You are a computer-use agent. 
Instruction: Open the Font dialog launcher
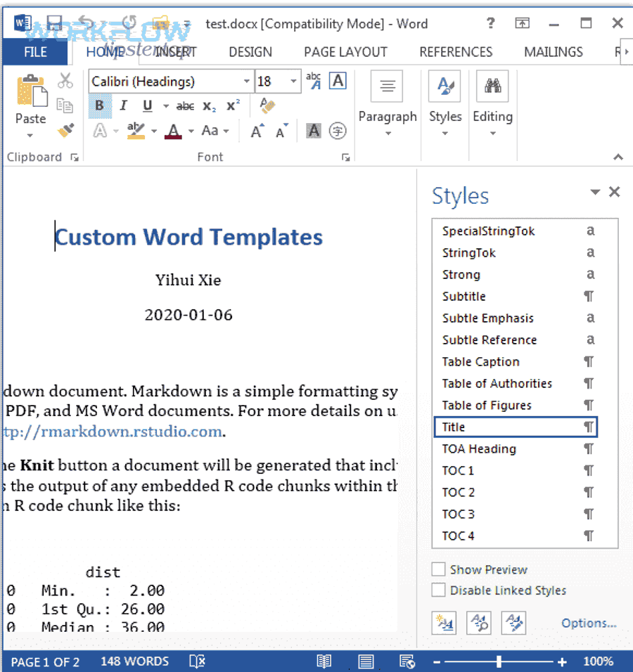pyautogui.click(x=345, y=157)
